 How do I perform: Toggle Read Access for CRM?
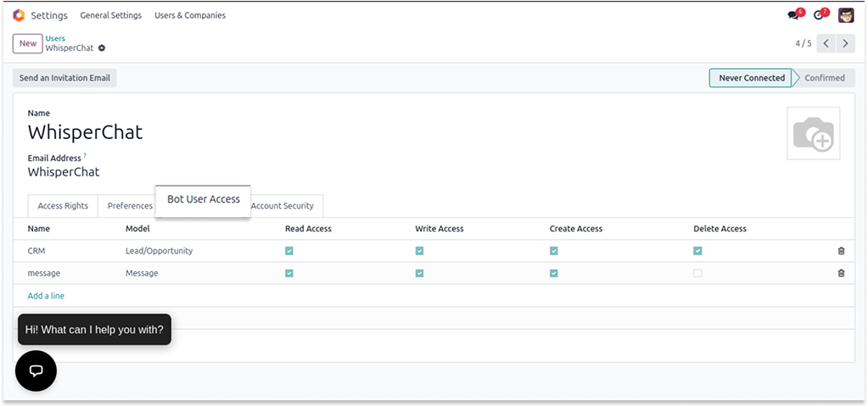pyautogui.click(x=289, y=251)
